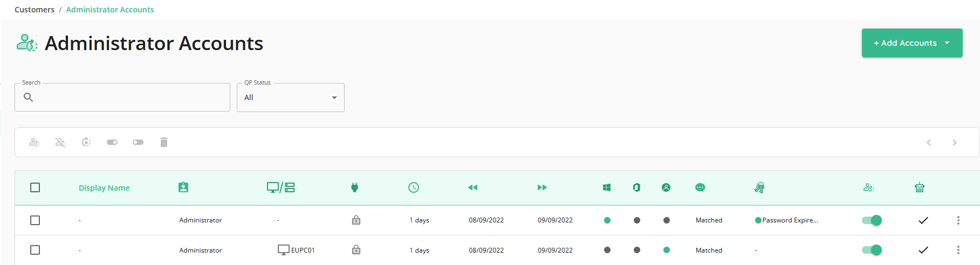The width and height of the screenshot is (980, 265).
Task: Check the first Administrator row checkbox
Action: pos(35,220)
